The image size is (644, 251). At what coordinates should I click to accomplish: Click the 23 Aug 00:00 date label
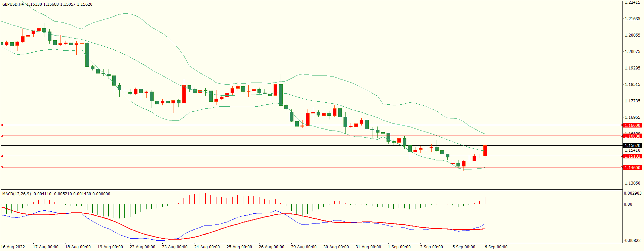[x=175, y=247]
